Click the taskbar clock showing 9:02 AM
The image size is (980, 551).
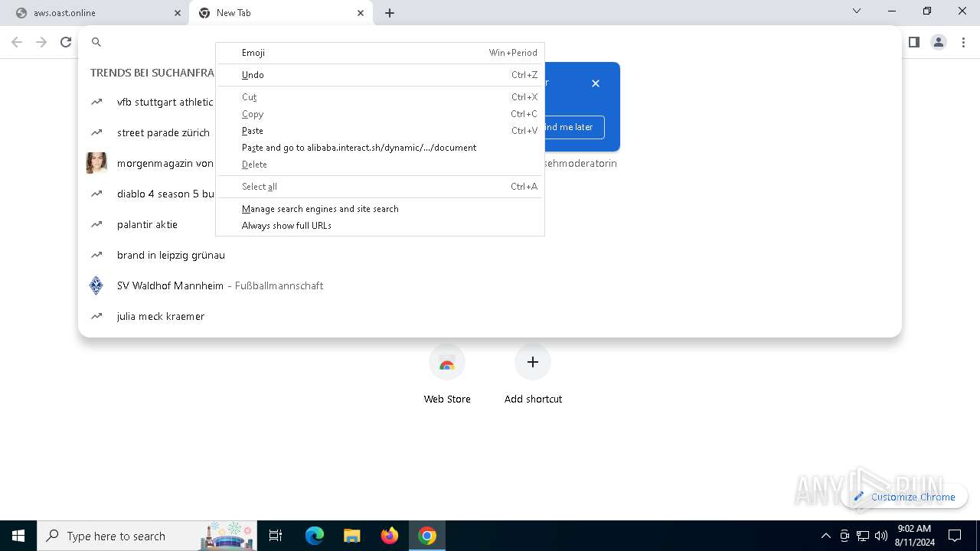(x=915, y=536)
